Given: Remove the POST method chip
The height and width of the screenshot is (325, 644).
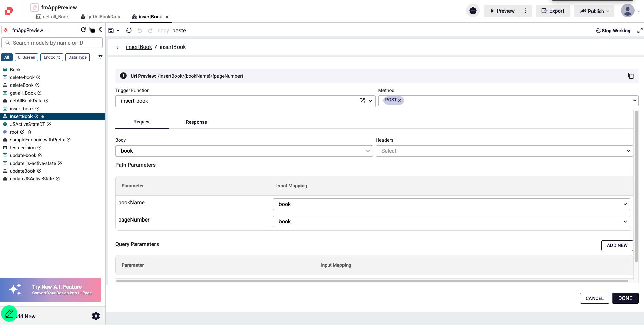Looking at the screenshot, I should (x=400, y=100).
